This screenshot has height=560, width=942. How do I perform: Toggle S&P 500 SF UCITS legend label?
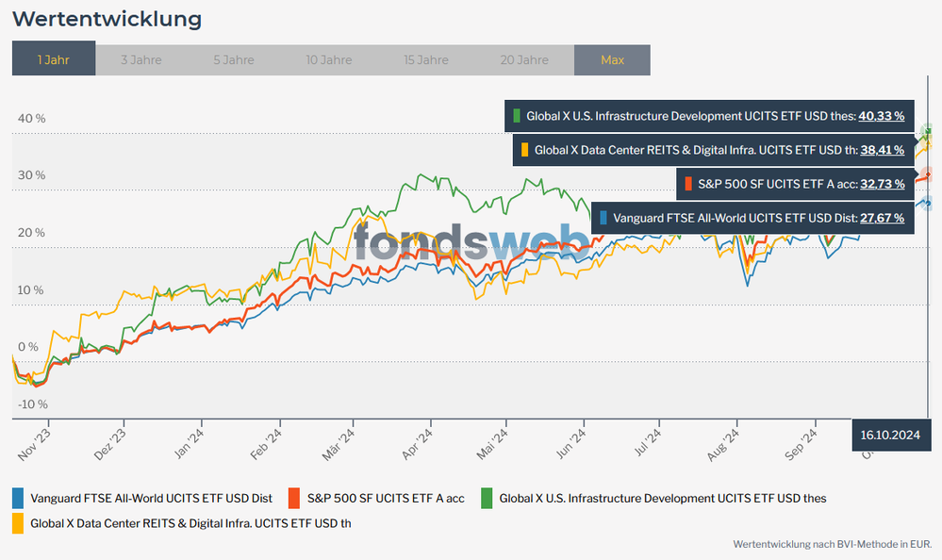(x=387, y=498)
